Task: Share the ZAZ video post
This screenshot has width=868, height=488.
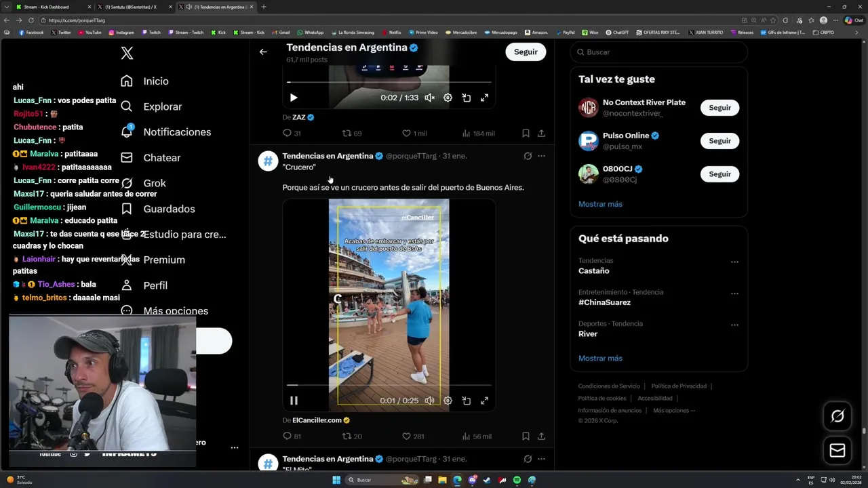Action: pyautogui.click(x=541, y=134)
